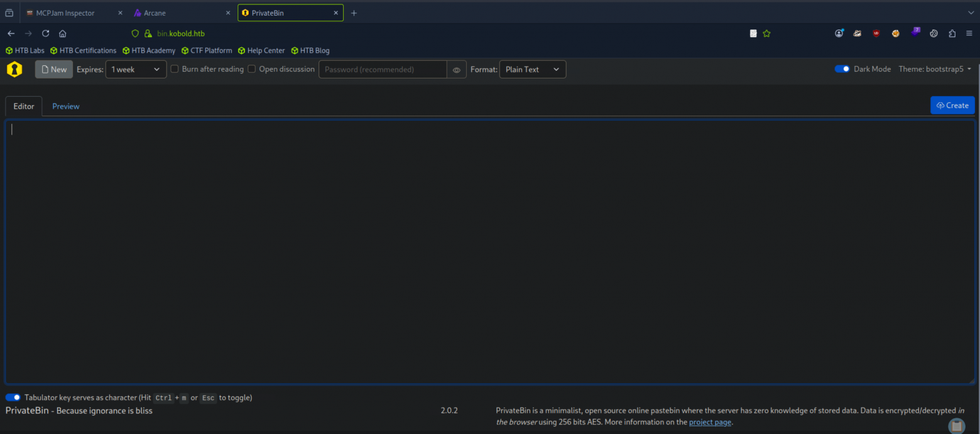
Task: Turn off Dark Mode
Action: (x=841, y=68)
